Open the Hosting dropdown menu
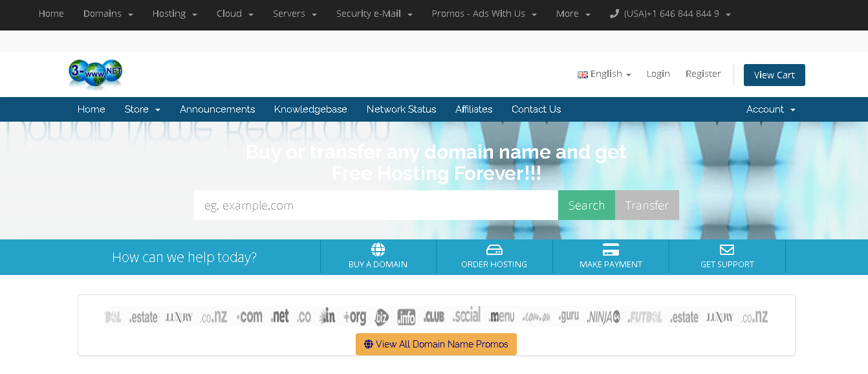 [175, 14]
